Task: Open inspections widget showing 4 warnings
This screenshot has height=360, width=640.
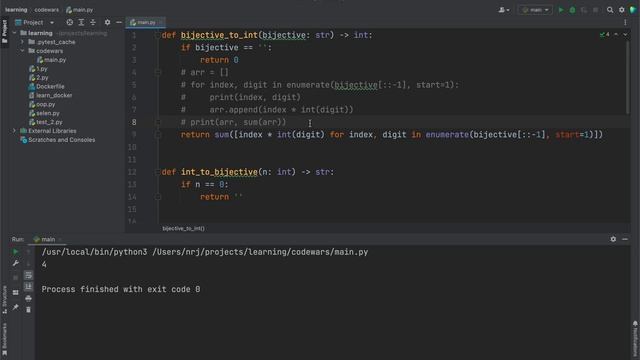Action: click(x=604, y=35)
